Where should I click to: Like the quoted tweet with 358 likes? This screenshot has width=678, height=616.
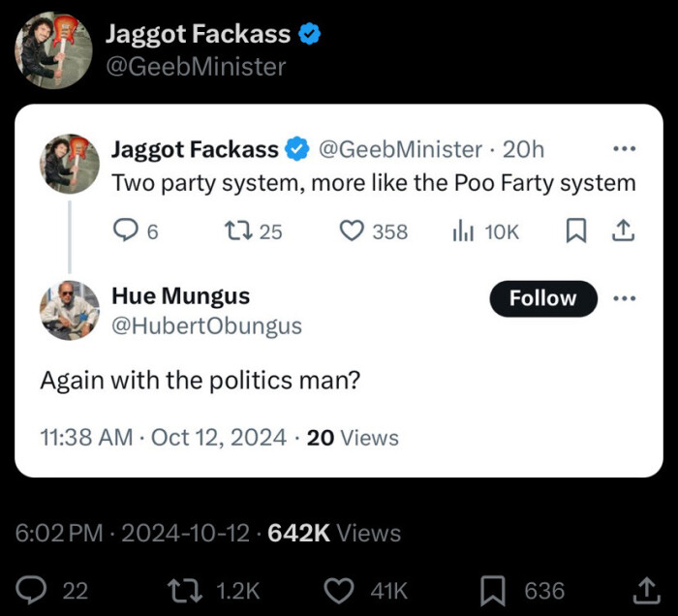tap(352, 231)
